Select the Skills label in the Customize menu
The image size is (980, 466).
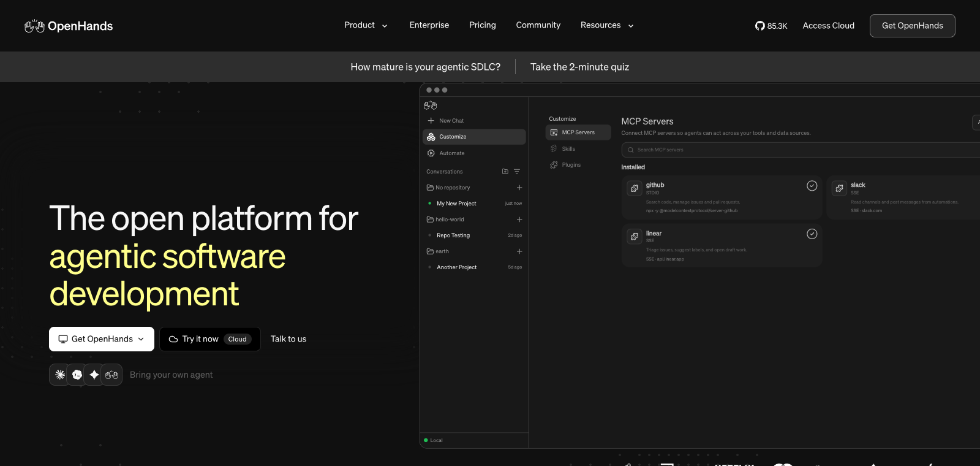pyautogui.click(x=569, y=149)
